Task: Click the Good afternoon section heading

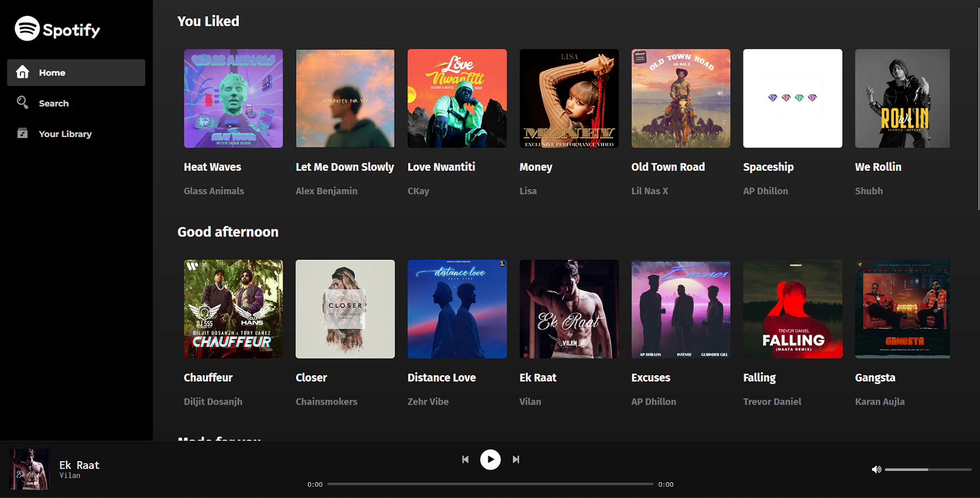Action: coord(228,232)
